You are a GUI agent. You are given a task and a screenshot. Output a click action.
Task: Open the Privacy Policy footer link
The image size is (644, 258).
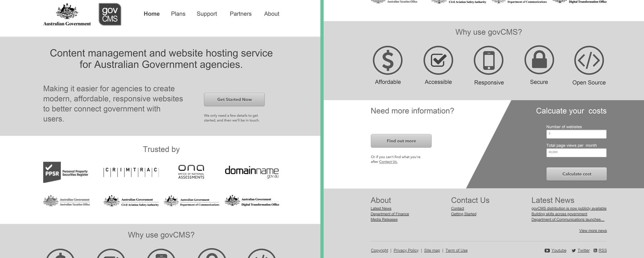click(406, 251)
